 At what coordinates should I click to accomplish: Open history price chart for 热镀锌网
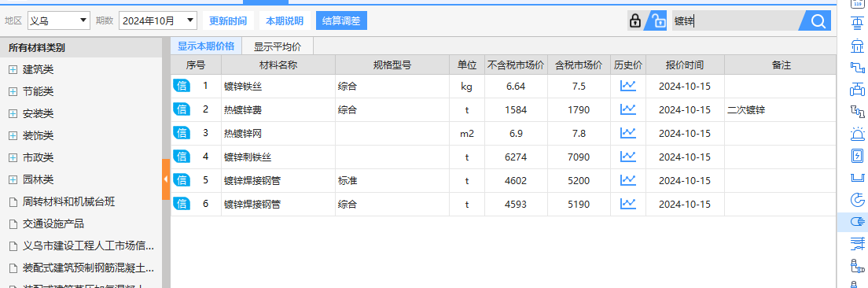click(x=627, y=133)
